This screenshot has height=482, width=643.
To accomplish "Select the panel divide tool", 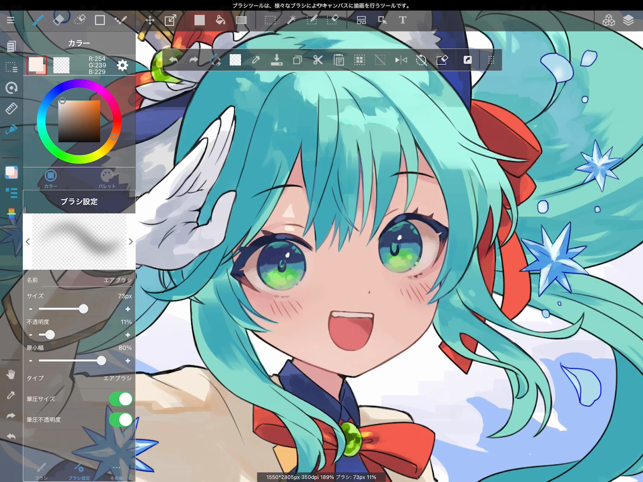I will click(361, 20).
